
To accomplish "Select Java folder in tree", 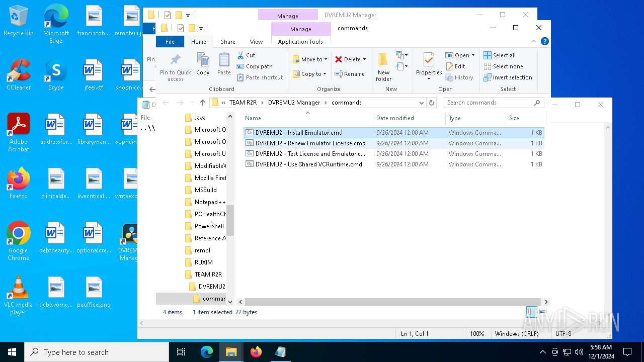I will pyautogui.click(x=200, y=118).
